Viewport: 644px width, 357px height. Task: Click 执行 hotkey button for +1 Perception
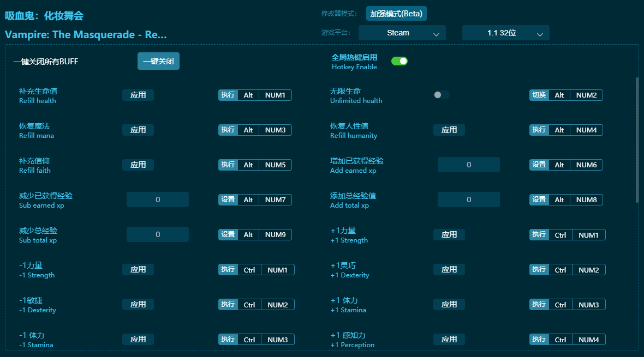tap(539, 340)
